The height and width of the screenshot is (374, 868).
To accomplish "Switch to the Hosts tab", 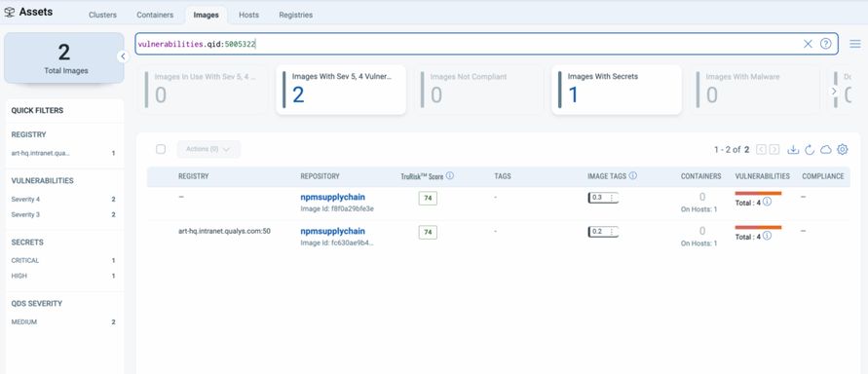I will point(248,15).
